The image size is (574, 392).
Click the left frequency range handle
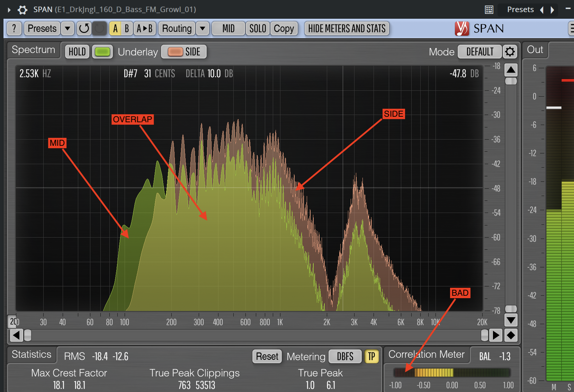pyautogui.click(x=28, y=335)
